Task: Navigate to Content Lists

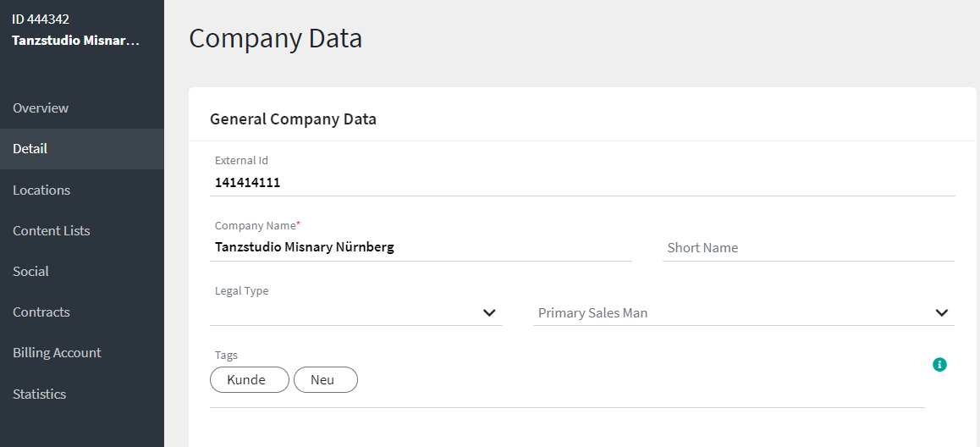Action: (x=52, y=231)
